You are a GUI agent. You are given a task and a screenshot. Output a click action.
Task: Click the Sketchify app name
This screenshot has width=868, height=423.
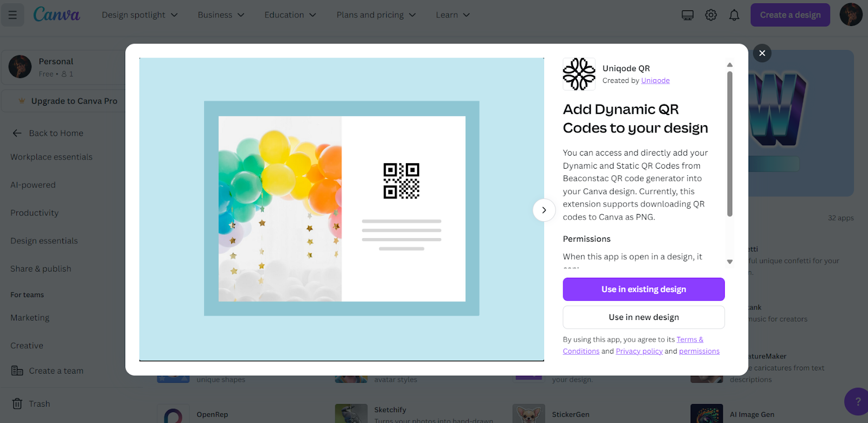[390, 409]
